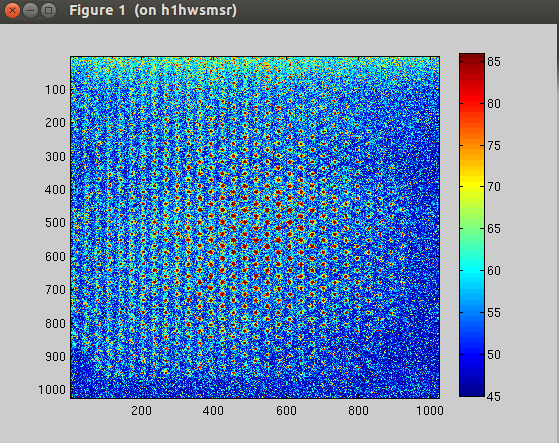This screenshot has width=559, height=443.
Task: Select the colorbar tick label 75
Action: pyautogui.click(x=494, y=145)
